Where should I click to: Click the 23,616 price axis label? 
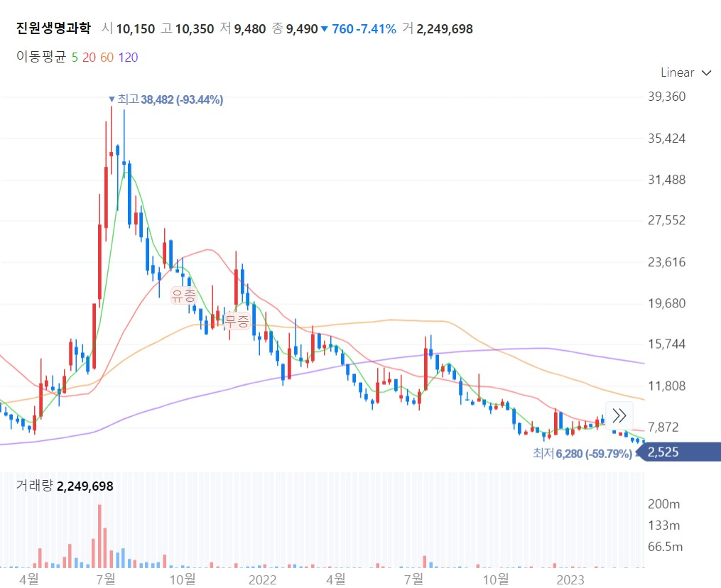click(666, 262)
